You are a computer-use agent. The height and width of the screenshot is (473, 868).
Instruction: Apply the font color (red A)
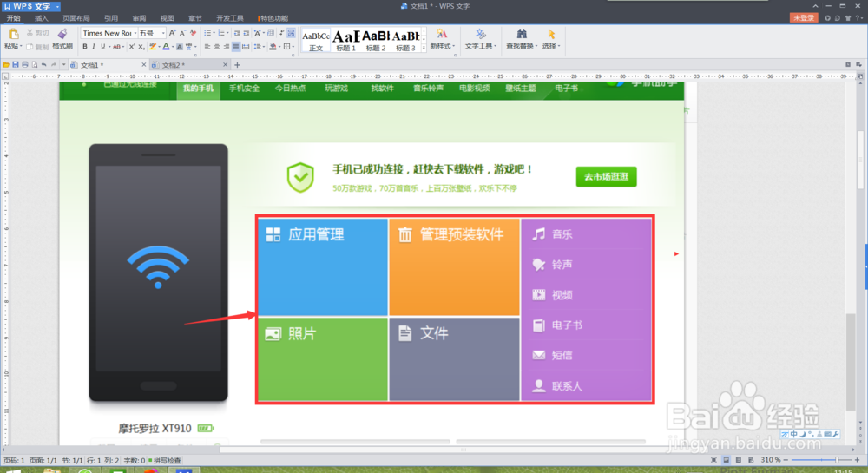point(166,47)
